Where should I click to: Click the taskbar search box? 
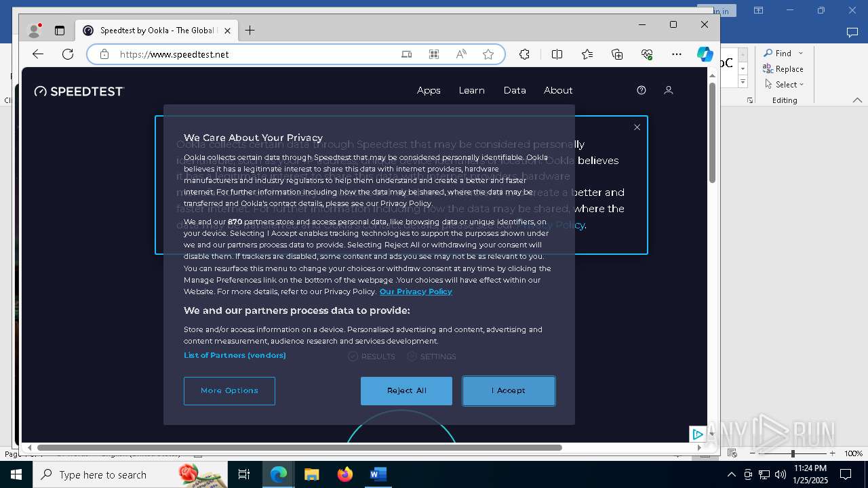(129, 474)
